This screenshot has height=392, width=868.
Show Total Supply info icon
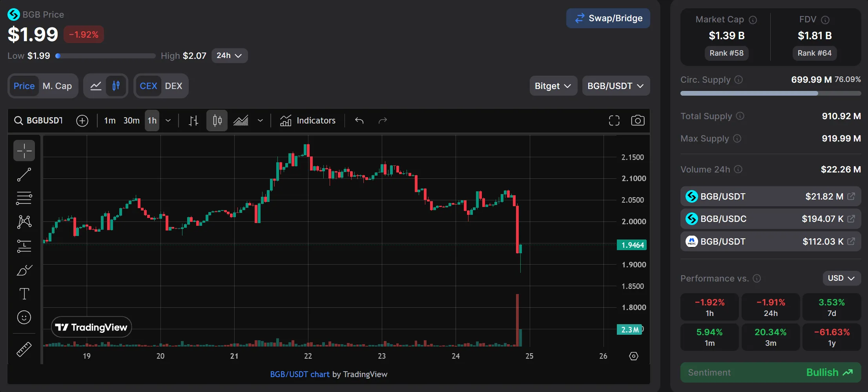point(740,116)
